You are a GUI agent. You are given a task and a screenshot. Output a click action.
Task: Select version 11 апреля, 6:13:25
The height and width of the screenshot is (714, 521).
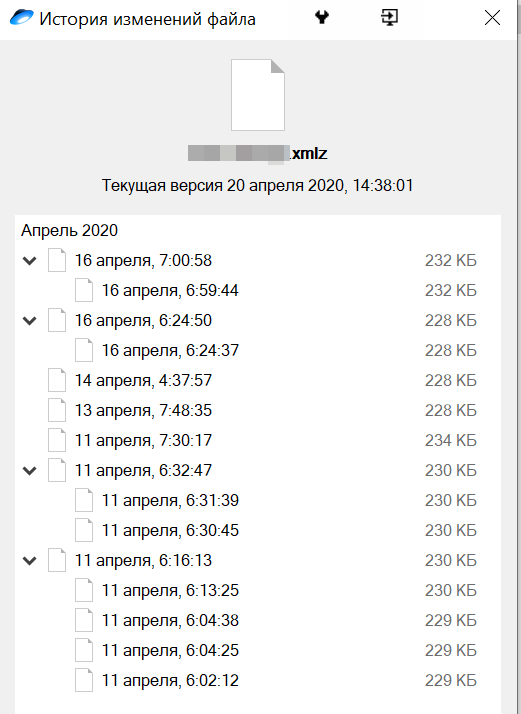coord(258,590)
